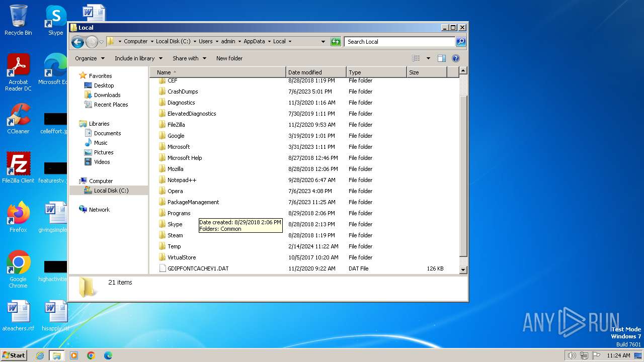This screenshot has width=644, height=362.
Task: Click the volume icon in system tray
Action: click(x=572, y=355)
